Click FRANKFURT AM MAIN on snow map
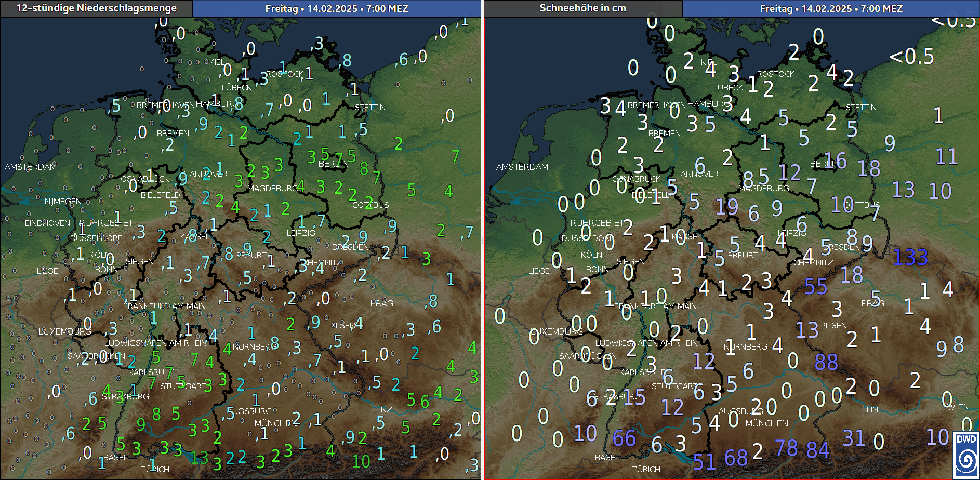980x480 pixels. (655, 306)
